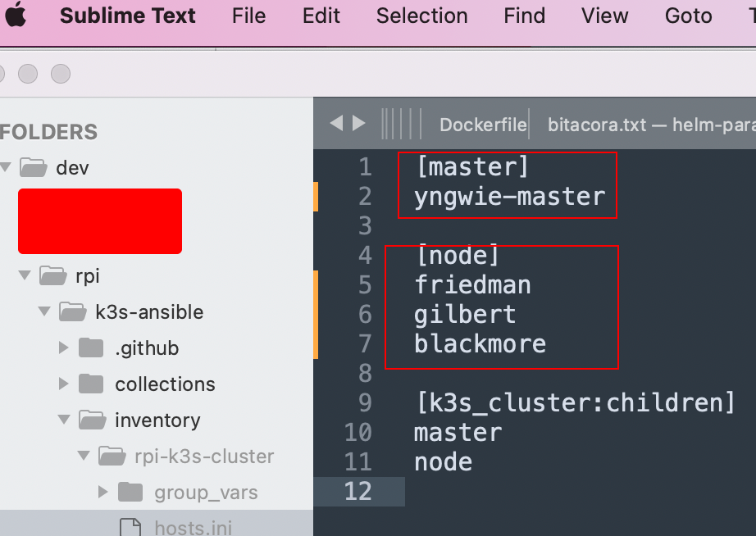Click the k3s-ansible folder icon
The image size is (756, 536).
pos(72,312)
